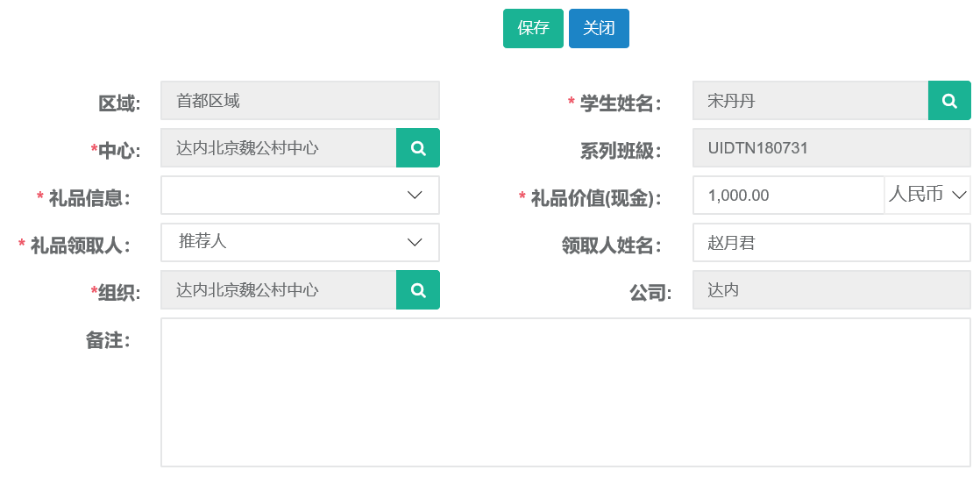
Task: Click the 中心 text field
Action: [x=279, y=148]
